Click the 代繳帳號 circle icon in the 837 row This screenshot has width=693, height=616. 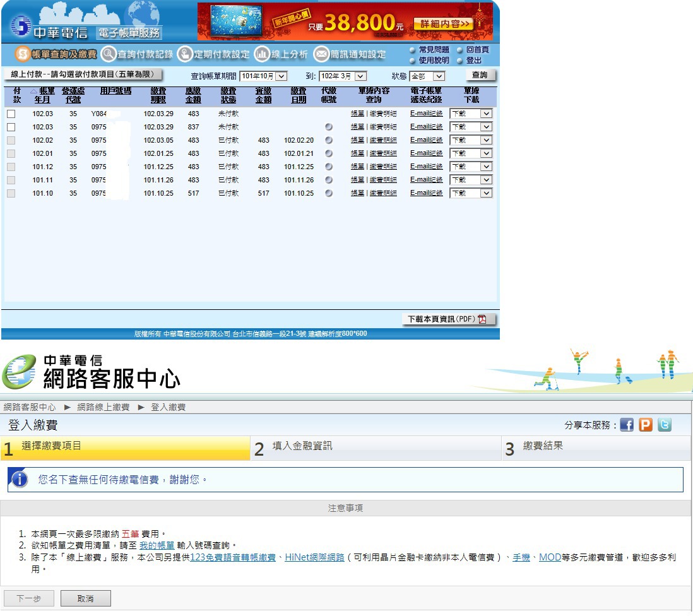[328, 127]
